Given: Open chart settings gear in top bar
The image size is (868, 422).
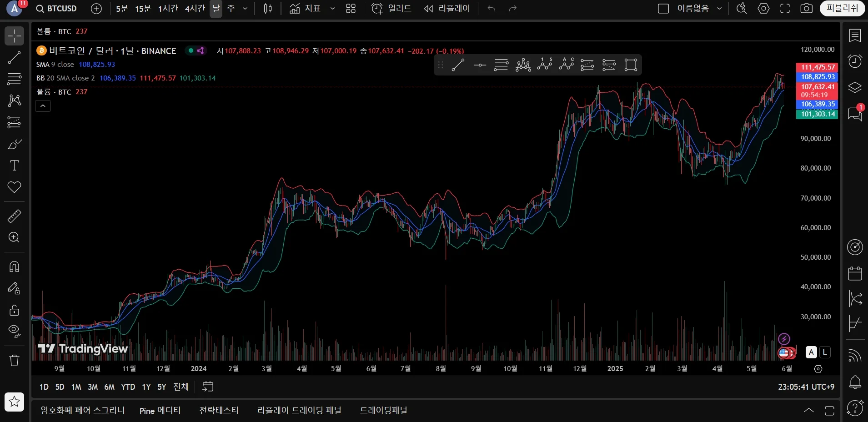Looking at the screenshot, I should coord(764,9).
